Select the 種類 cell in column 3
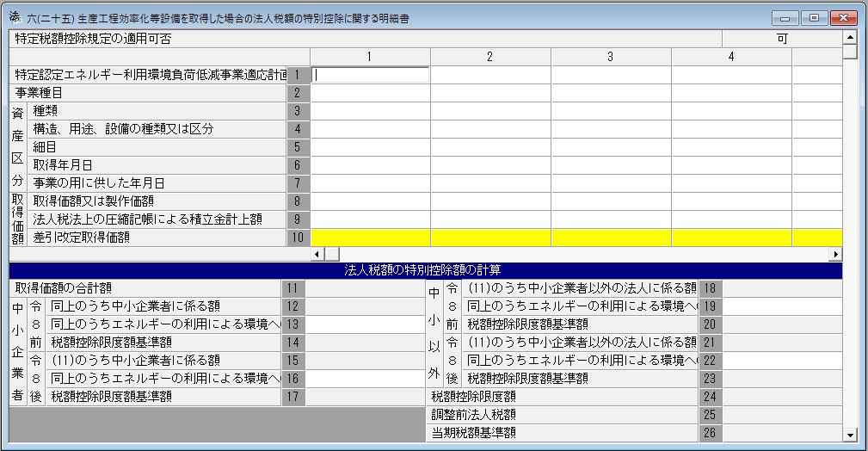The height and width of the screenshot is (451, 868). pyautogui.click(x=611, y=111)
